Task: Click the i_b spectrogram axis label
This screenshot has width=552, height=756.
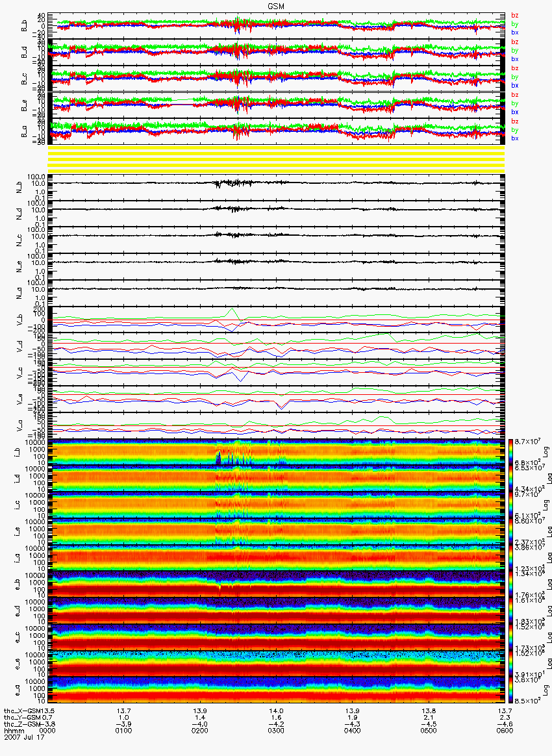Action: click(x=18, y=453)
